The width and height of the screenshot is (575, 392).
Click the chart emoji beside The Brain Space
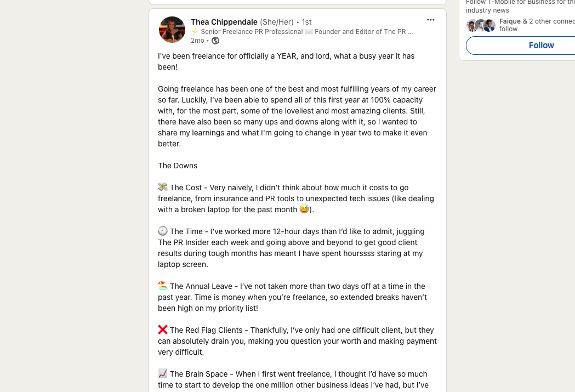(x=163, y=374)
